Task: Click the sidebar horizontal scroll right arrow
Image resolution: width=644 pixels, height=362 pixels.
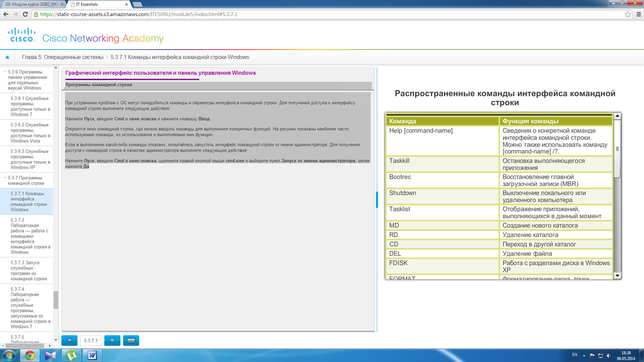Action: [50, 346]
